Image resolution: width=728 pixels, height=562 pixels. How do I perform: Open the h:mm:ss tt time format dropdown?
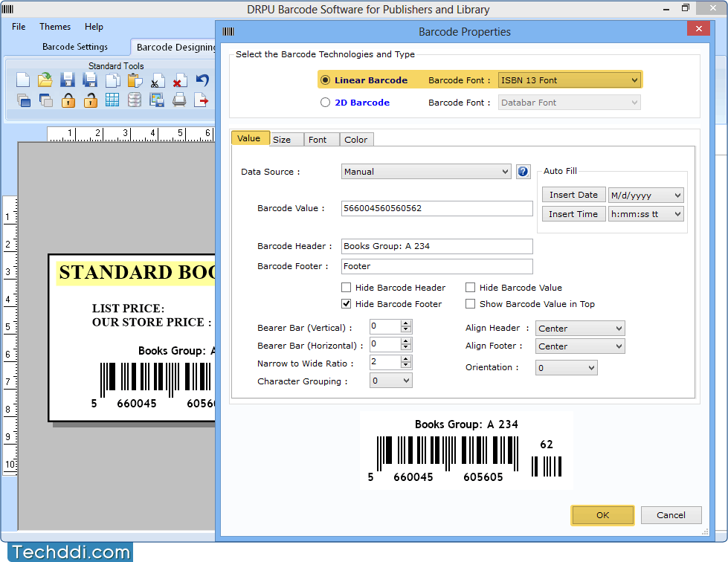(645, 214)
